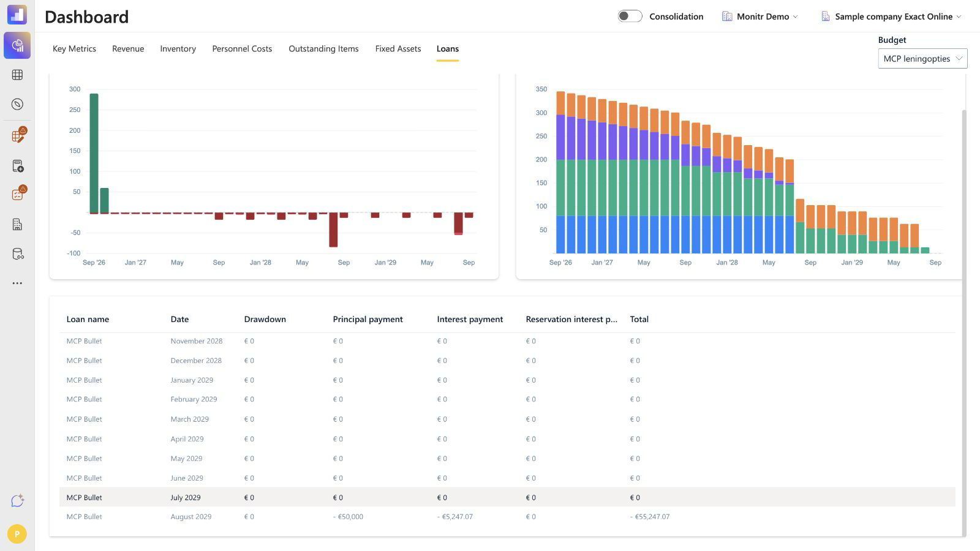Open the building icon in sidebar
Viewport: 980px width, 551px height.
(17, 225)
